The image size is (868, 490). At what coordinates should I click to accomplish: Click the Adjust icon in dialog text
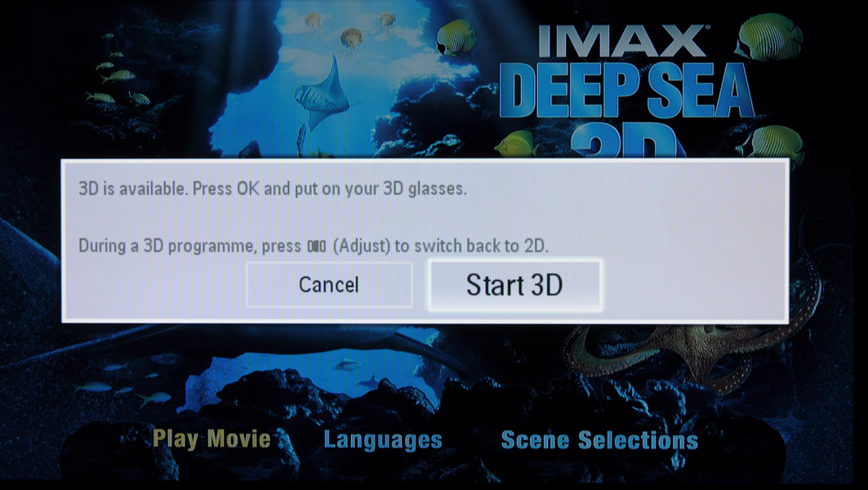(317, 246)
